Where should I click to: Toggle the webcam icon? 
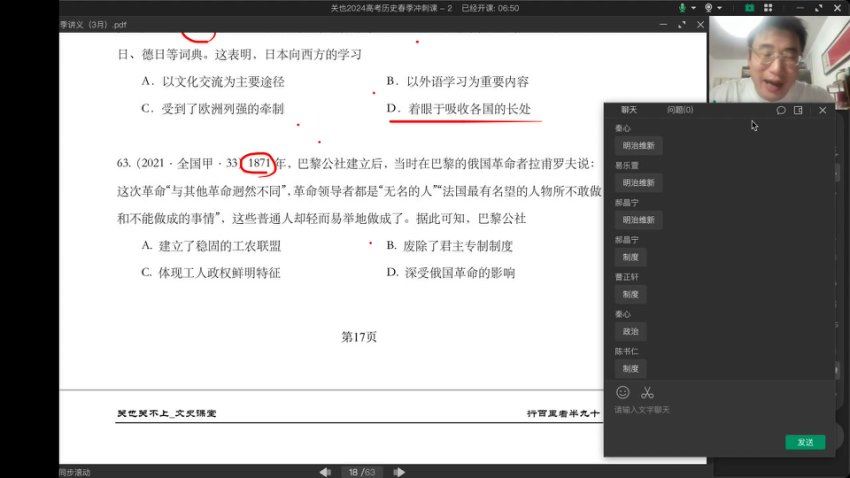click(708, 7)
